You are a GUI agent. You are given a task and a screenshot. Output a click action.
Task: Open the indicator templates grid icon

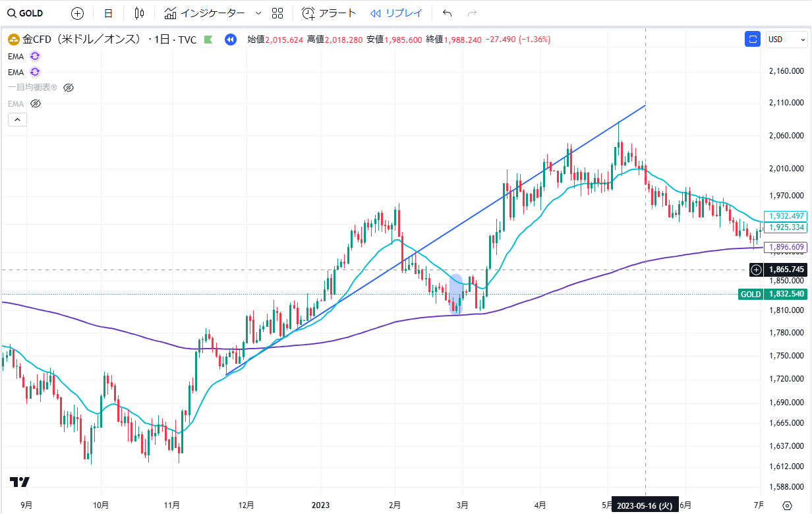[277, 13]
